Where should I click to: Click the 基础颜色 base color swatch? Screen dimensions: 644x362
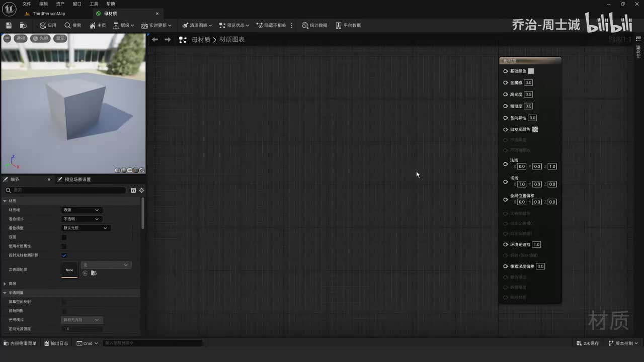point(531,71)
